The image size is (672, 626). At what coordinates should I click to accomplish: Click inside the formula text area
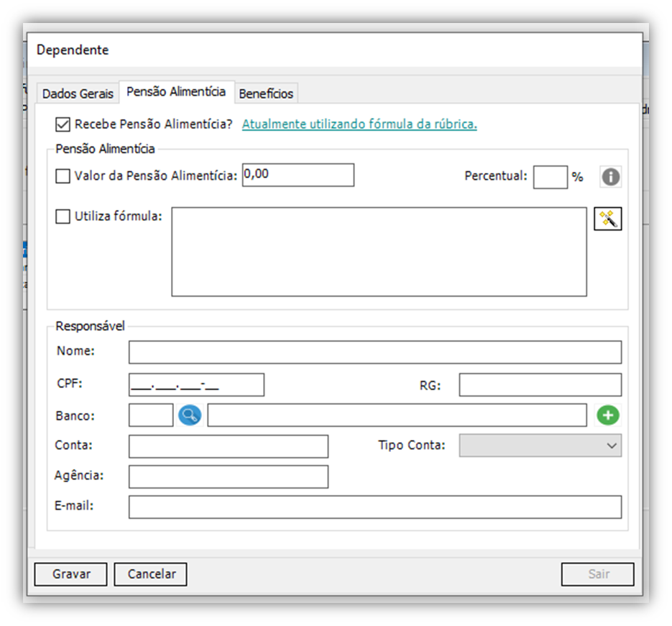(x=379, y=252)
